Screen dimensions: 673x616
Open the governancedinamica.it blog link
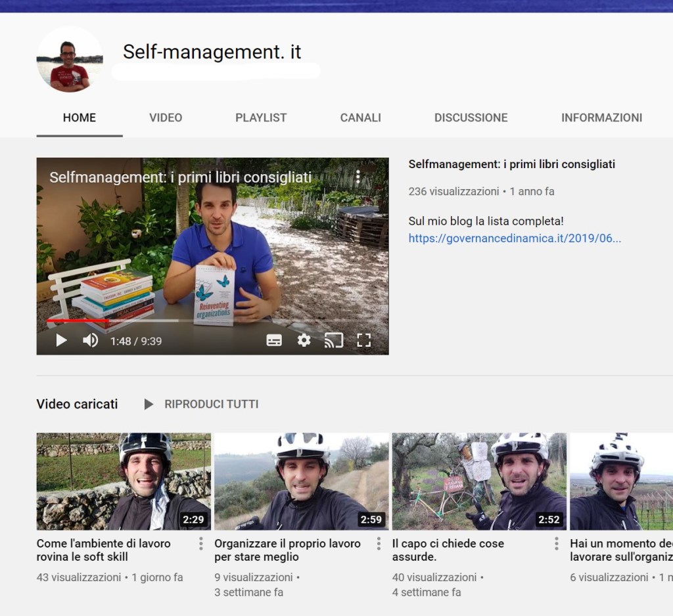[x=515, y=238]
